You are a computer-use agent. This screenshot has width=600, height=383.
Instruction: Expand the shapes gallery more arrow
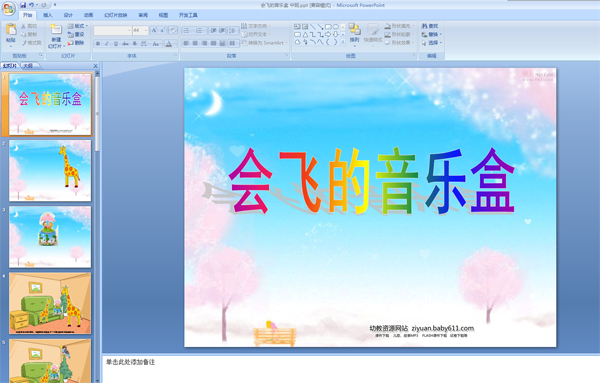343,42
